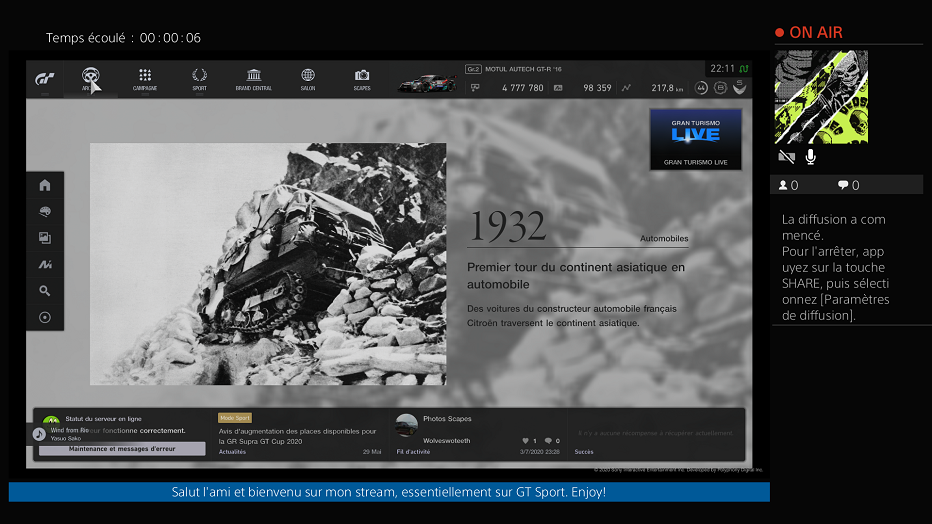Open the Salon globe icon
The height and width of the screenshot is (524, 932).
(x=307, y=79)
